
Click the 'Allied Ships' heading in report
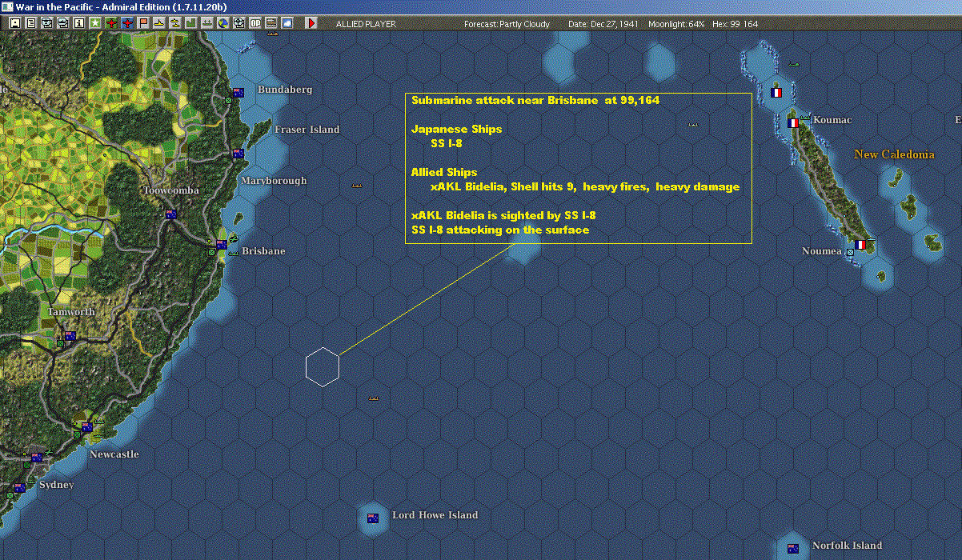click(x=444, y=173)
